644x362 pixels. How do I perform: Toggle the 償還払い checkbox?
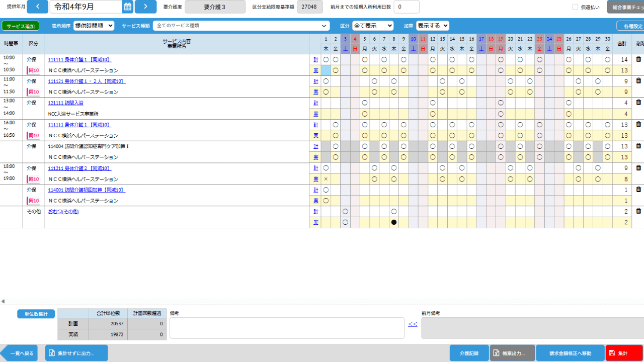575,7
